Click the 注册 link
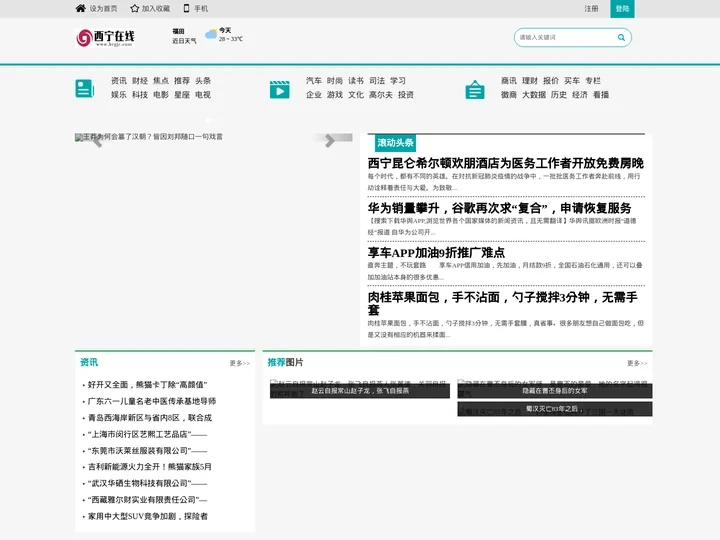Viewport: 720px width, 540px height. (x=591, y=8)
